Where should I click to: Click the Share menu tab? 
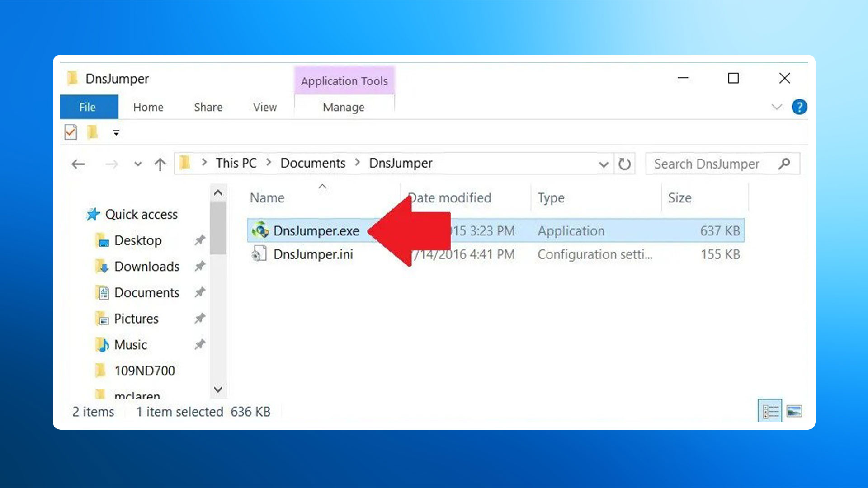(x=208, y=107)
